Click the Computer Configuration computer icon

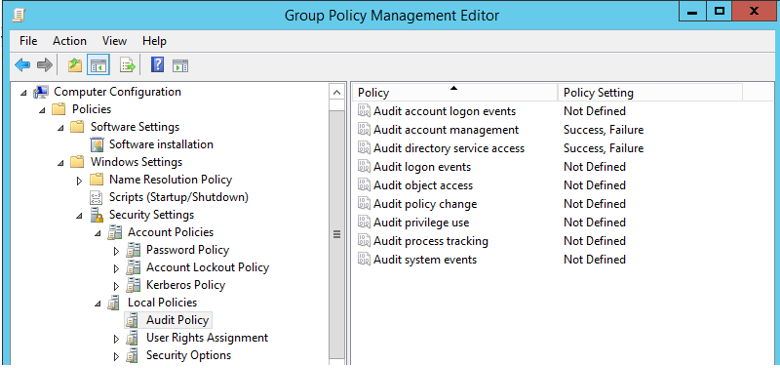click(41, 92)
